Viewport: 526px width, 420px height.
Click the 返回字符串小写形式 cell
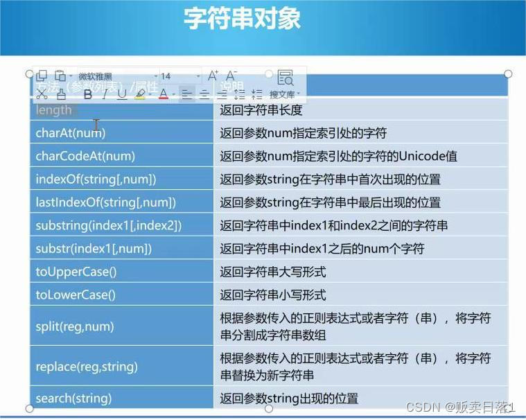pos(360,295)
